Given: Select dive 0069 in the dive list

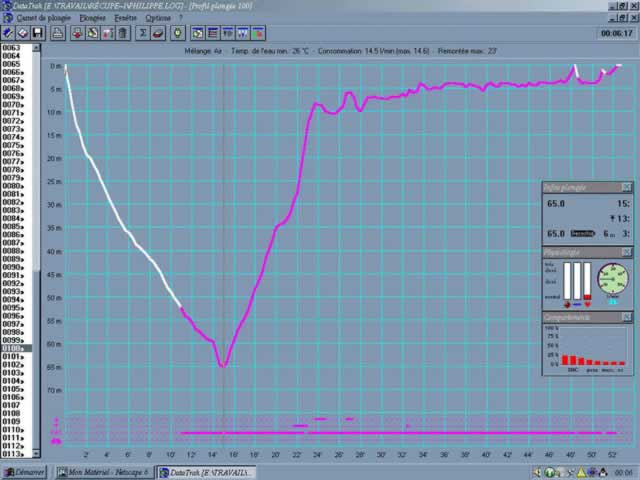Looking at the screenshot, I should [x=16, y=97].
